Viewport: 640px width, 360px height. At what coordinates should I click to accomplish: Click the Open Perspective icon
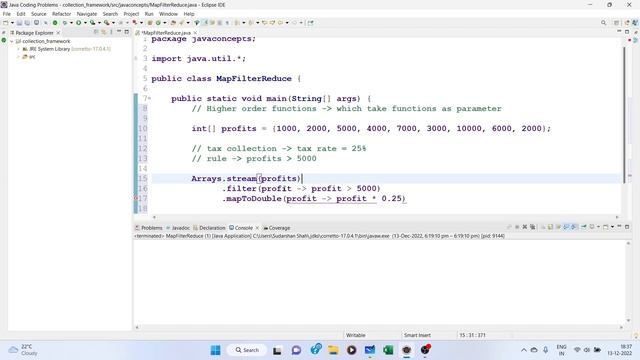616,23
